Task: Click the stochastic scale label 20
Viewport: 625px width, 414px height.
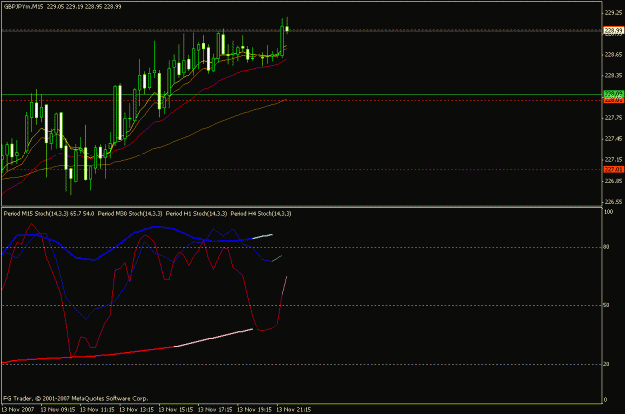Action: (x=607, y=364)
